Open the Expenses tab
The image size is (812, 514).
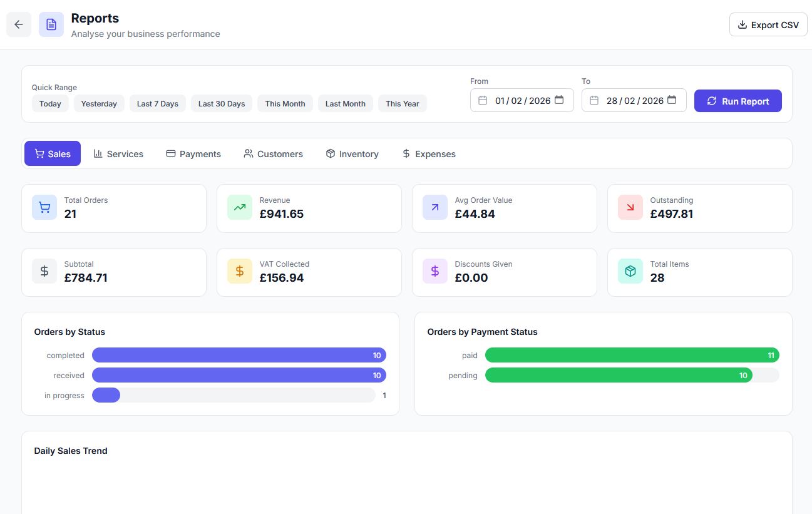pos(429,153)
